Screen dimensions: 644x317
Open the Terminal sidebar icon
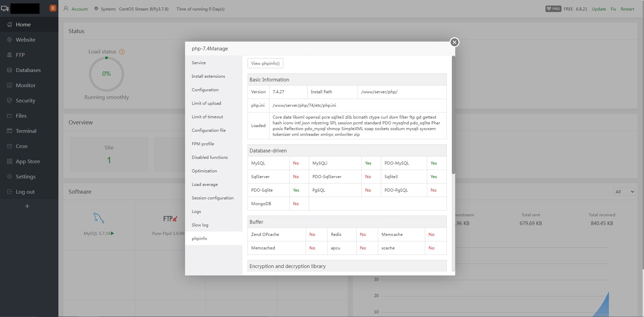[x=9, y=131]
